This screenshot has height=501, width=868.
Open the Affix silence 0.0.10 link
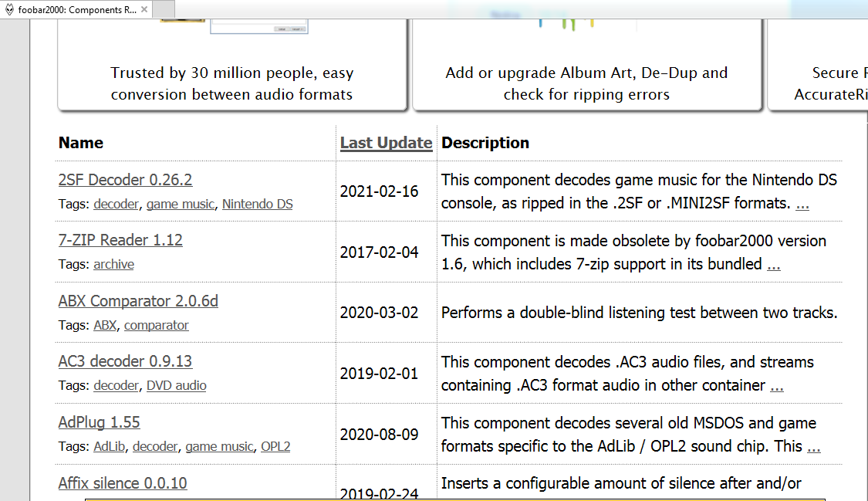coord(123,483)
